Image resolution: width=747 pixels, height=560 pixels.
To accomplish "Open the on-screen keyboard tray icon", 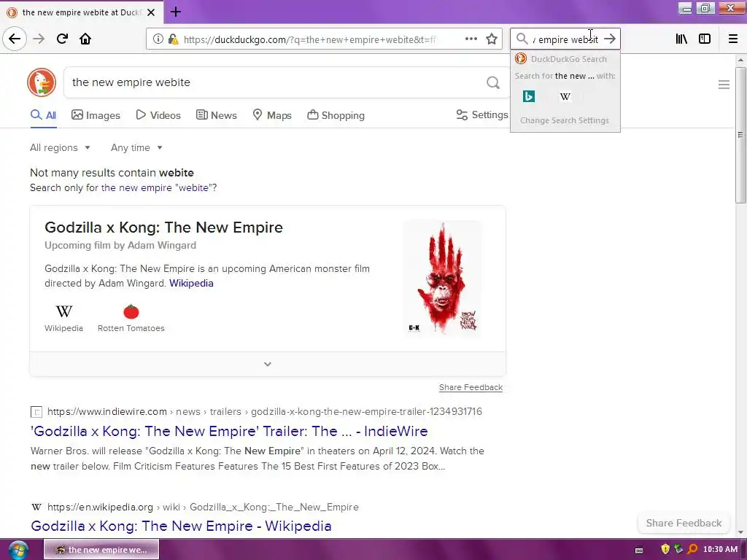I will pyautogui.click(x=639, y=550).
